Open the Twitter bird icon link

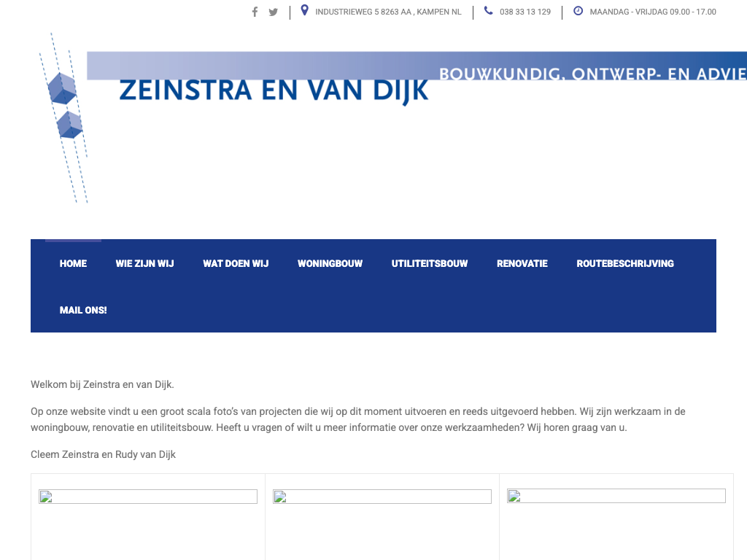click(x=273, y=12)
